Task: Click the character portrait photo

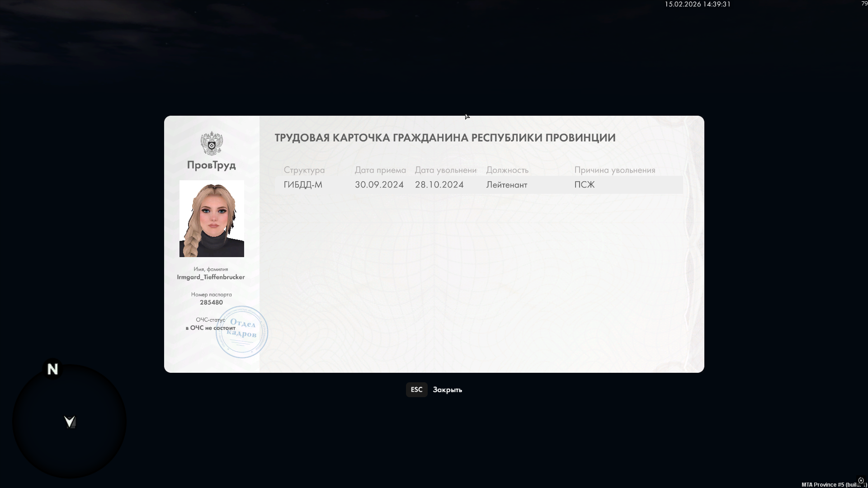Action: [x=212, y=219]
